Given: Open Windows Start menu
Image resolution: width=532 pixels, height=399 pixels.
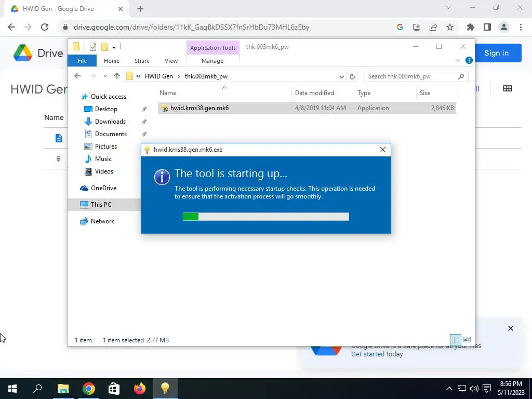Looking at the screenshot, I should pyautogui.click(x=12, y=389).
